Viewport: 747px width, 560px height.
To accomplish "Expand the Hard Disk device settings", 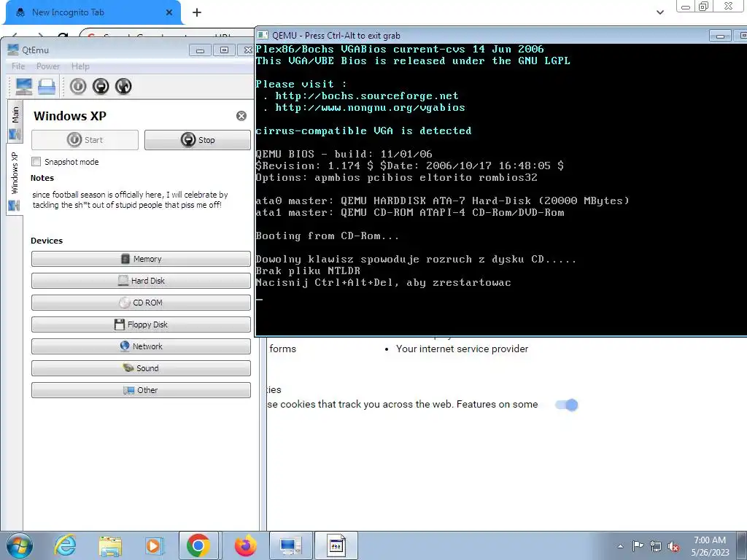I will coord(141,281).
